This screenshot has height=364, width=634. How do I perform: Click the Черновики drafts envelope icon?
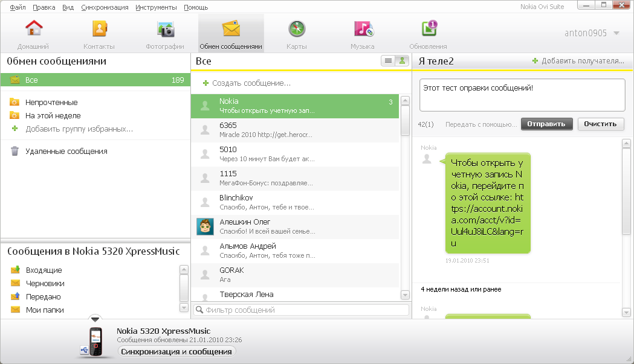click(x=15, y=283)
